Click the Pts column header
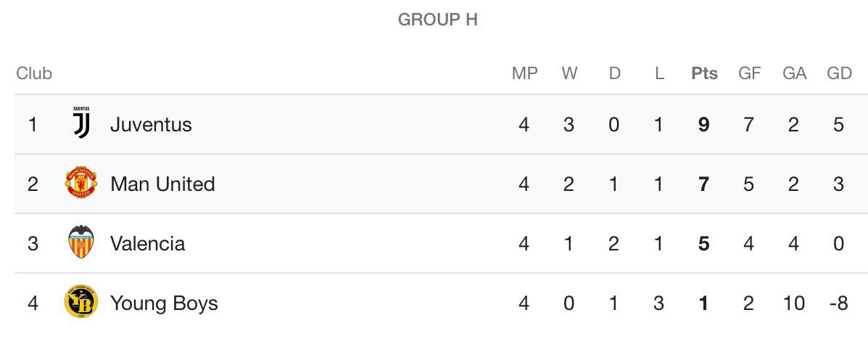 705,73
